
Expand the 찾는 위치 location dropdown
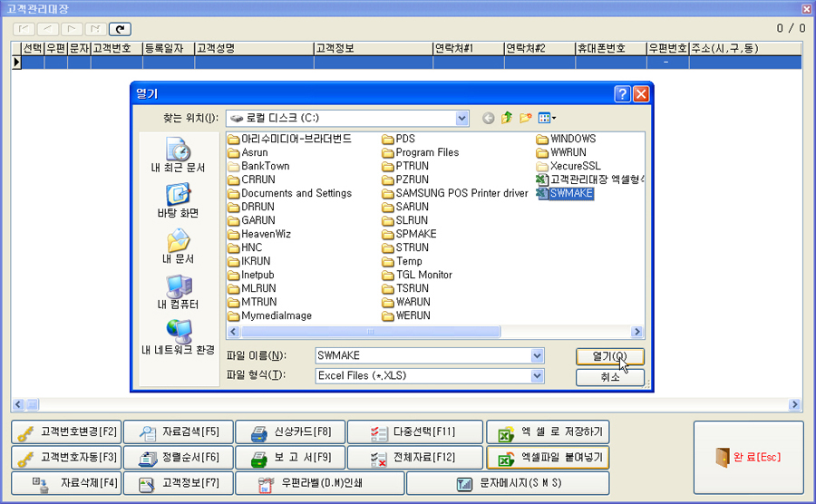[461, 118]
